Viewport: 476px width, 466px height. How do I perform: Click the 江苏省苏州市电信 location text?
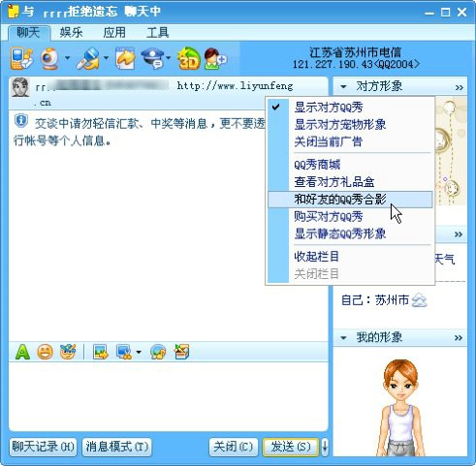[356, 52]
